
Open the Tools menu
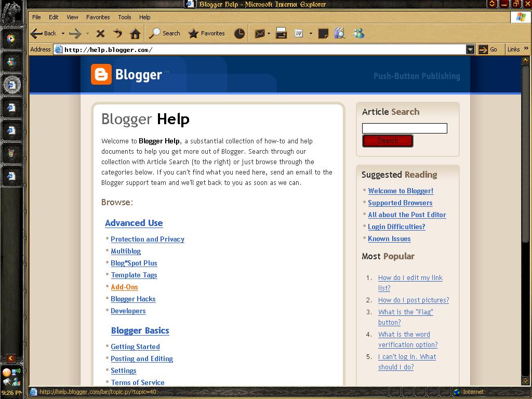point(125,17)
